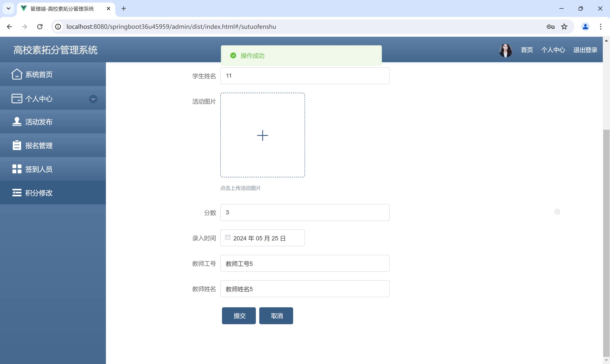Click the 分数 input field
610x364 pixels.
point(305,212)
